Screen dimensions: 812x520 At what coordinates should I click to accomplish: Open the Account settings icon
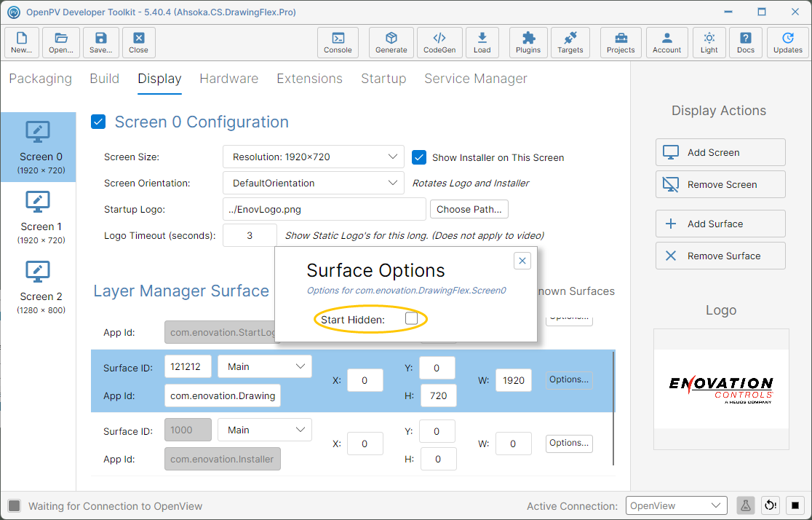[667, 42]
